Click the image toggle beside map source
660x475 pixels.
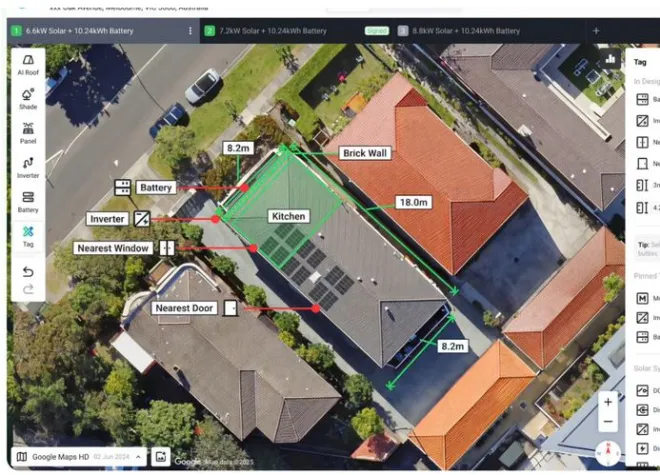click(x=161, y=457)
